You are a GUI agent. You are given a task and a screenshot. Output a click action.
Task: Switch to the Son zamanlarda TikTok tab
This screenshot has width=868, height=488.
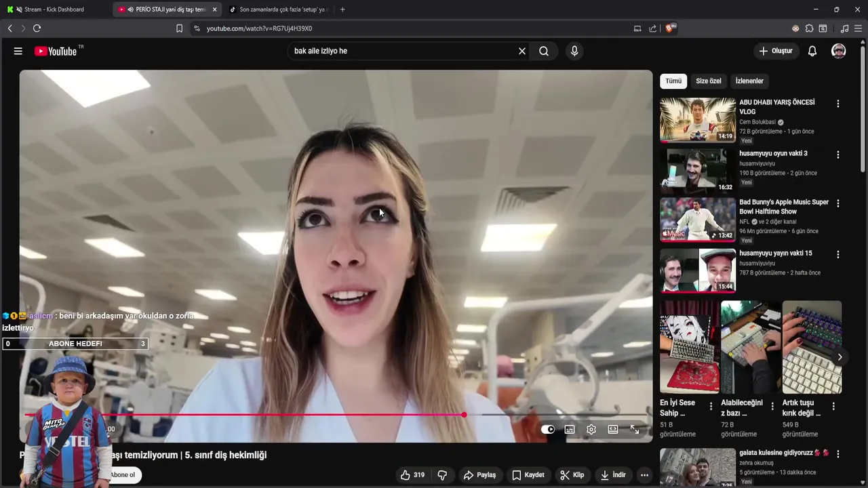click(x=278, y=9)
